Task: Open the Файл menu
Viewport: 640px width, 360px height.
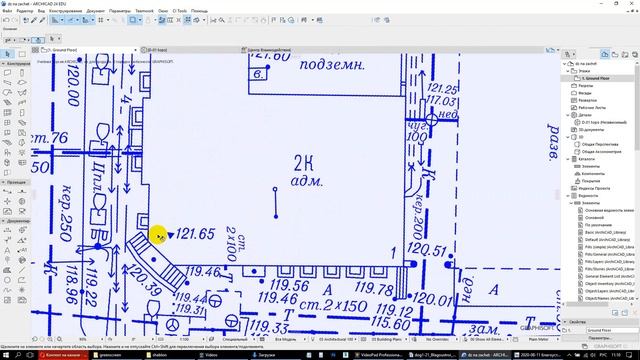Action: coord(7,11)
